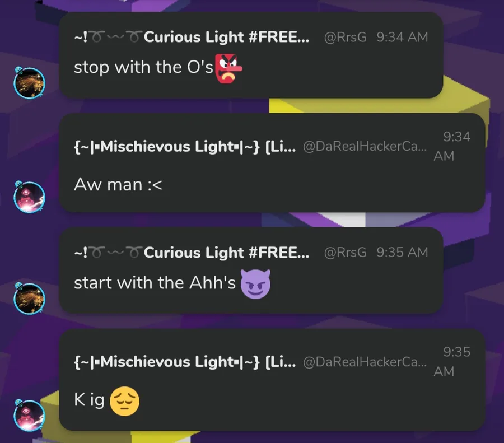
Task: Open Mischievous Light avatar beside 'K ig' message
Action: coord(29,416)
